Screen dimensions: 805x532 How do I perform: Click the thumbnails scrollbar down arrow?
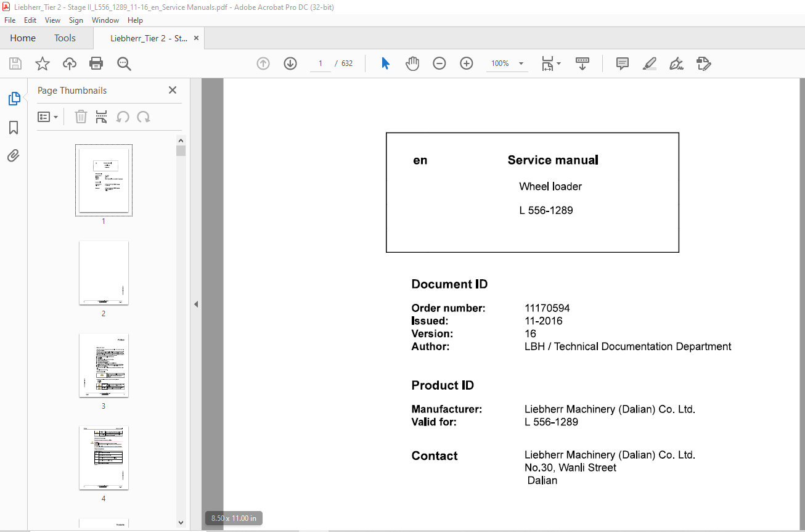coord(181,522)
